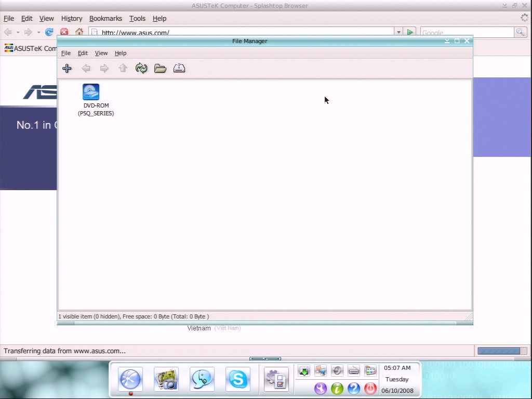Open the DVD-ROM (P5Q_SERIES) drive
532x399 pixels.
tap(91, 92)
